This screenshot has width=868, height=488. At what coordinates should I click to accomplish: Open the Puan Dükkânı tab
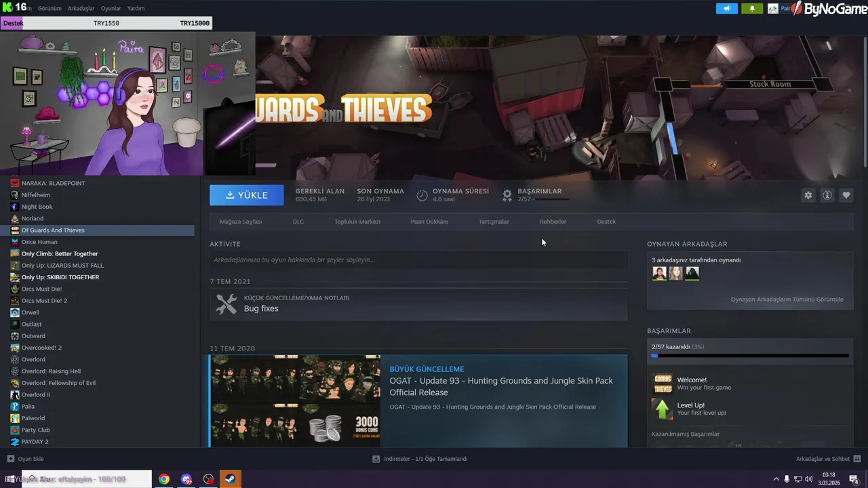[x=428, y=222]
